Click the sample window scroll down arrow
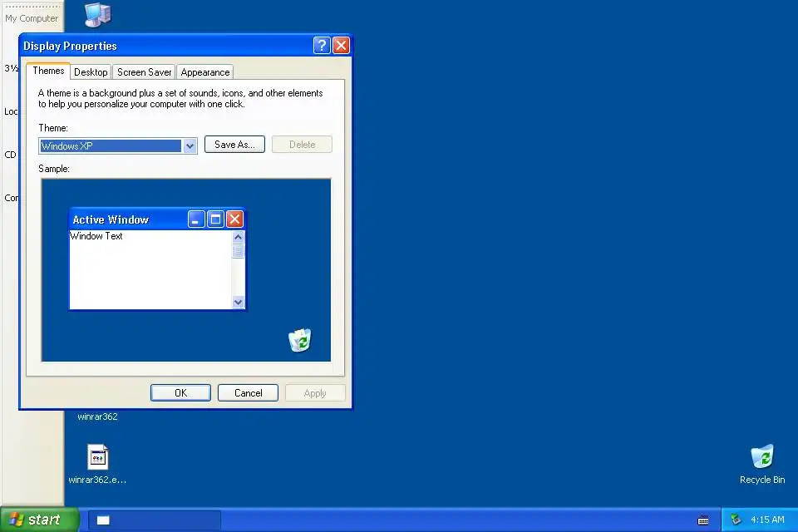Viewport: 798px width, 532px height. coord(238,302)
